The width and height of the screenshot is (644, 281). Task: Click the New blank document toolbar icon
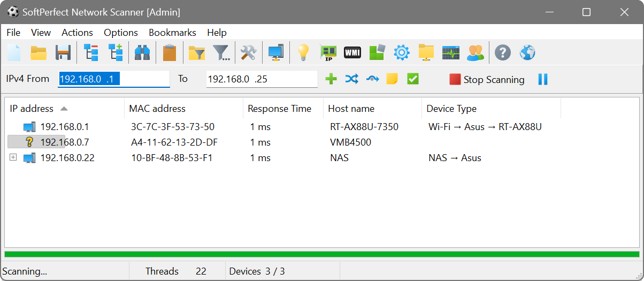point(14,52)
